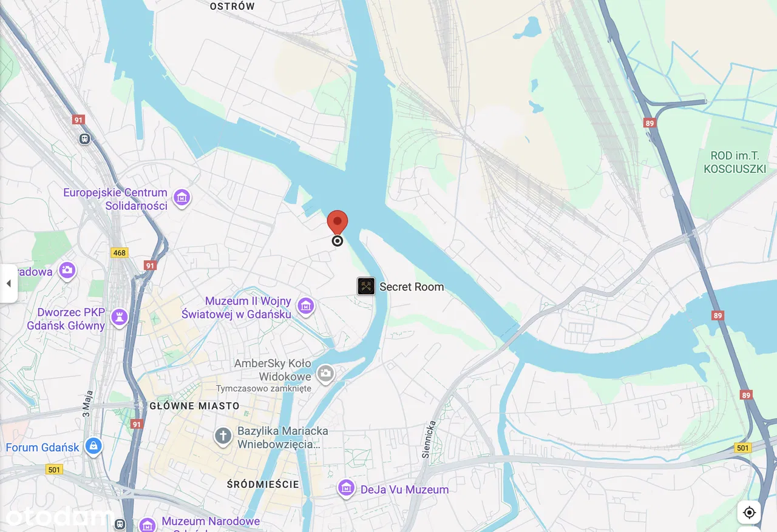Open the Secret Room label

[412, 287]
